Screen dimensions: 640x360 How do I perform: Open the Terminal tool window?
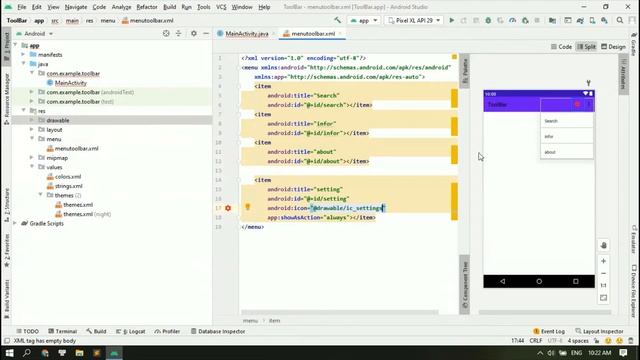click(x=62, y=331)
